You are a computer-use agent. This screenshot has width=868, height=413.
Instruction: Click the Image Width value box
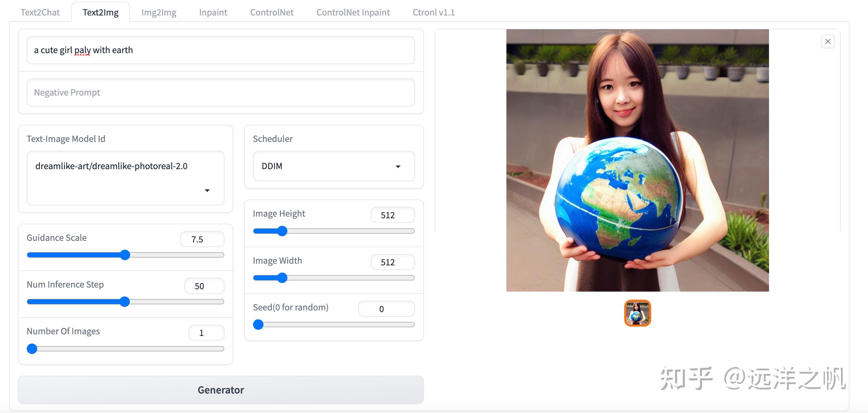(393, 262)
